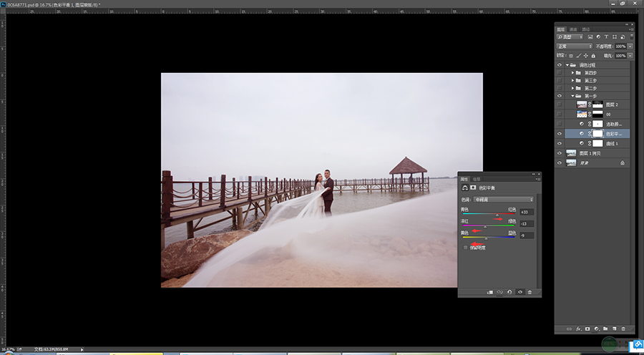
Task: Click the 曲线 1 layer mask thumbnail
Action: click(597, 143)
